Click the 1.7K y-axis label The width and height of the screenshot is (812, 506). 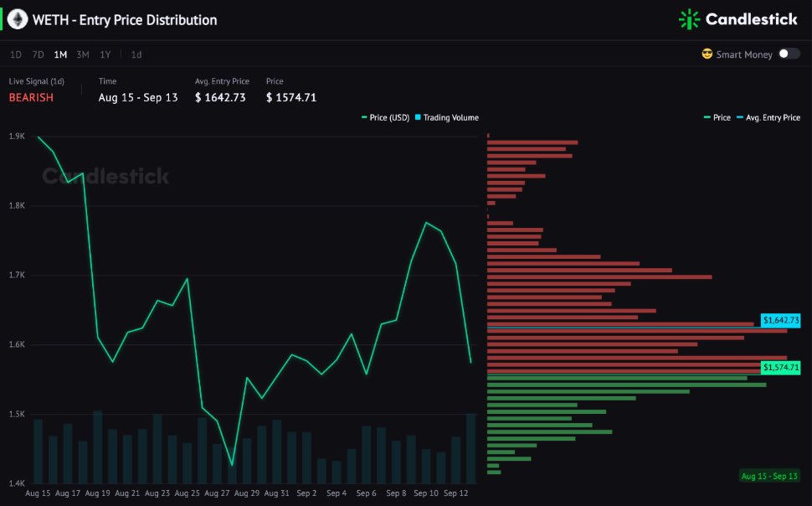pyautogui.click(x=17, y=275)
